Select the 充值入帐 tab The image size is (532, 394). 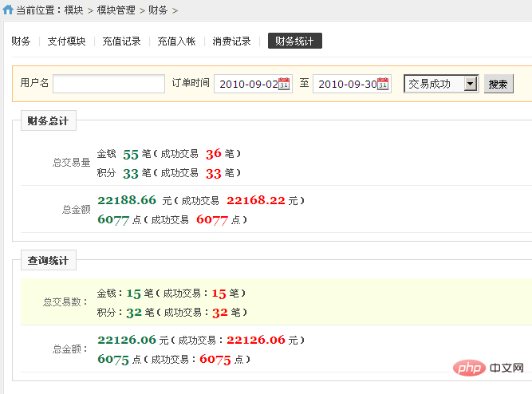tap(176, 41)
